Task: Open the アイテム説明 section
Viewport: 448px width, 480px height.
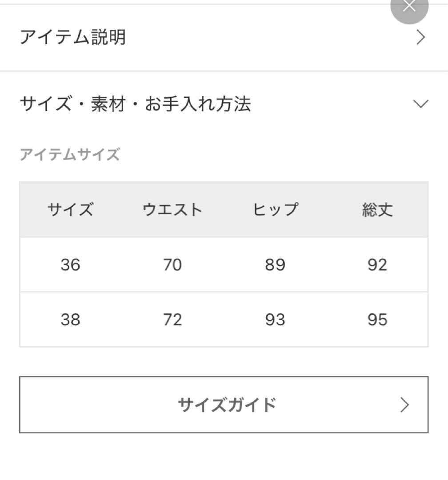Action: pyautogui.click(x=224, y=37)
